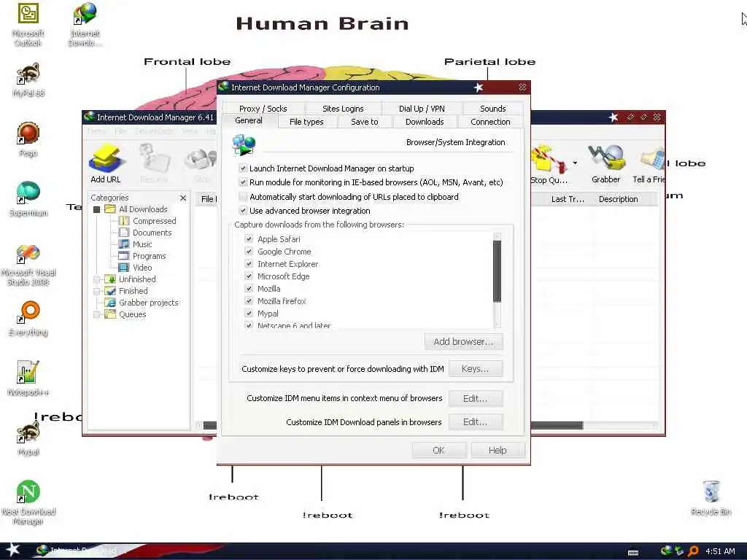Image resolution: width=747 pixels, height=560 pixels.
Task: Open Neat Download Manager shortcut
Action: tap(28, 503)
